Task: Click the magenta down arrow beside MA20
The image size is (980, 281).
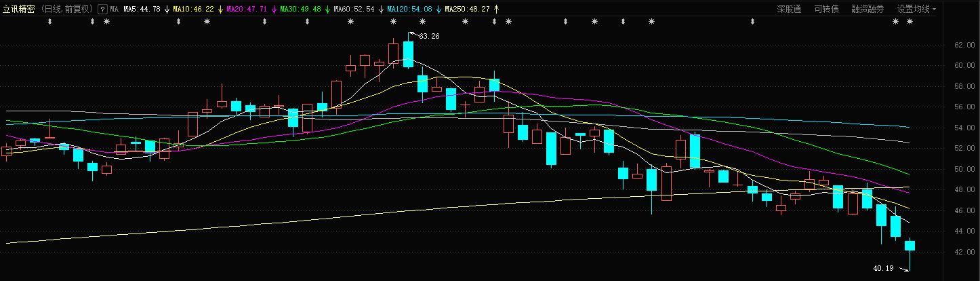Action: coord(274,10)
